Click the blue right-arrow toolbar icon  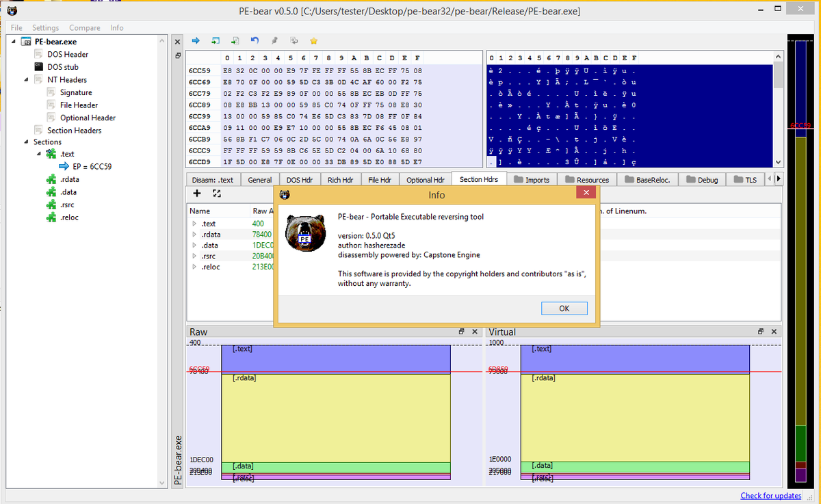coord(195,40)
